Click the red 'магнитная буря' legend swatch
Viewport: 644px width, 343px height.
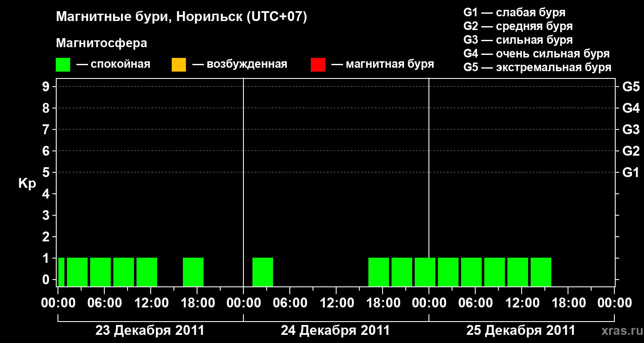click(x=318, y=65)
